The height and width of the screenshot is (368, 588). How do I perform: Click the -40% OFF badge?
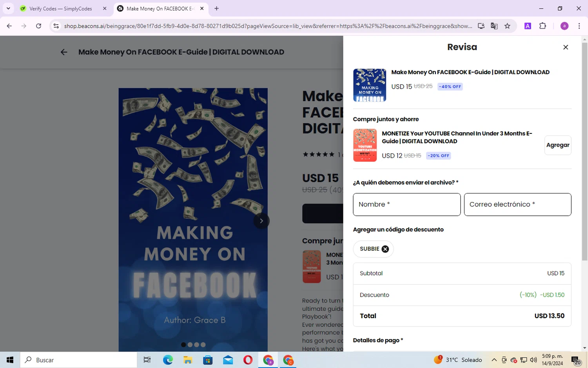pyautogui.click(x=450, y=87)
